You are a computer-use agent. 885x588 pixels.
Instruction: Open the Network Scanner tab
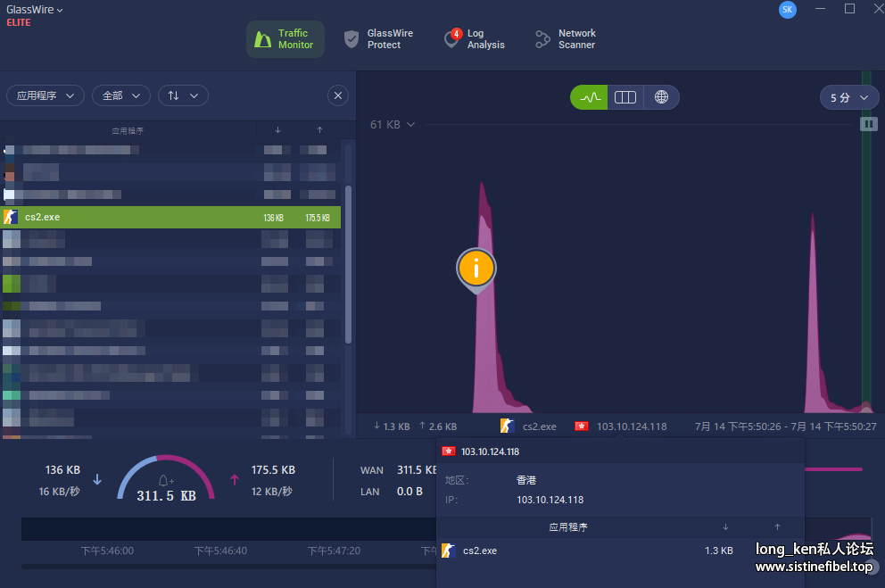[x=566, y=39]
